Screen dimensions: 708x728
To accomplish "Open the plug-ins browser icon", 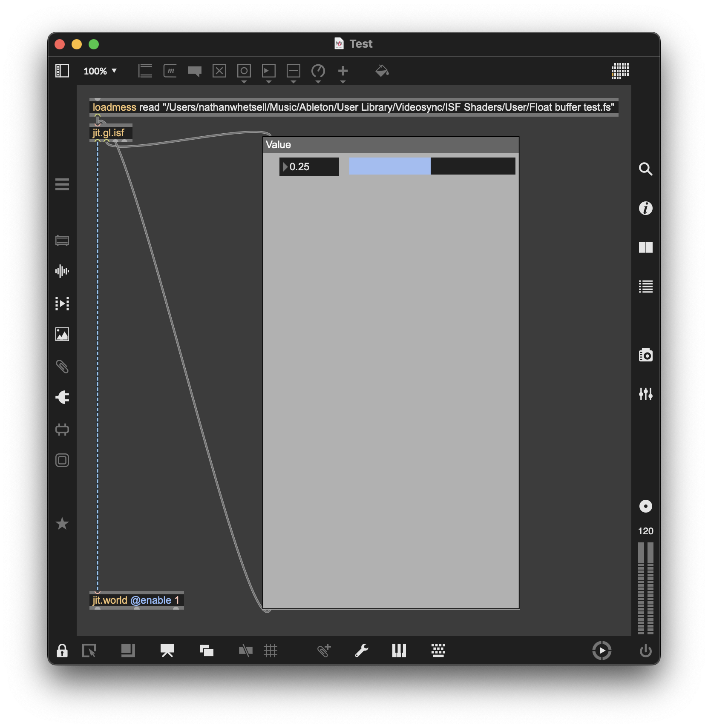I will (62, 397).
